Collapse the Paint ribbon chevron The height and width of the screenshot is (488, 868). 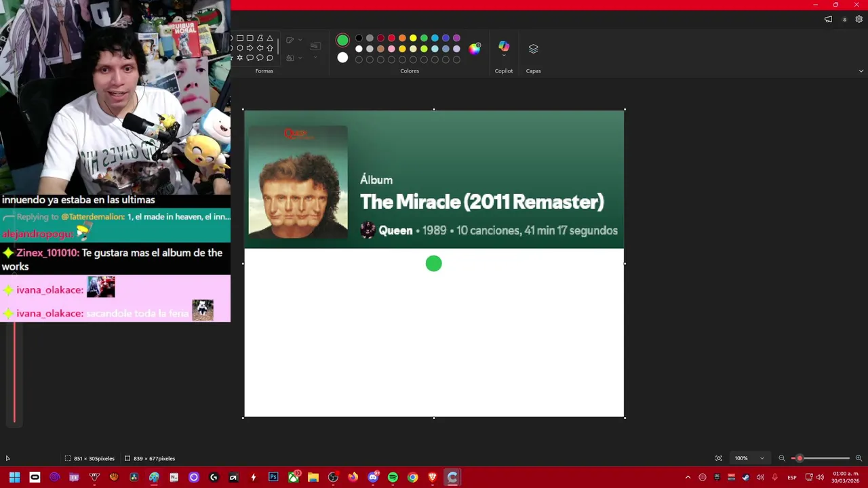click(861, 70)
